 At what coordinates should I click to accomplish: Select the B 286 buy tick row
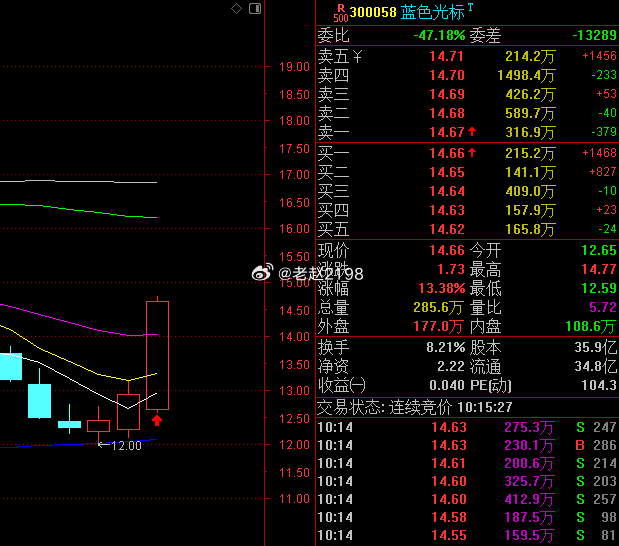(468, 445)
